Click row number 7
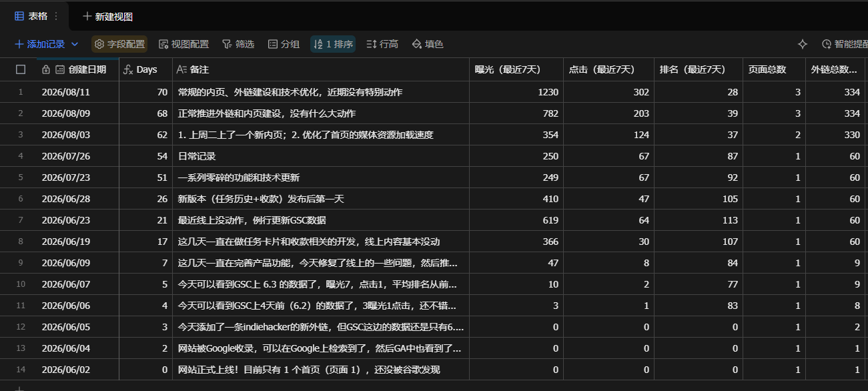 (21, 220)
